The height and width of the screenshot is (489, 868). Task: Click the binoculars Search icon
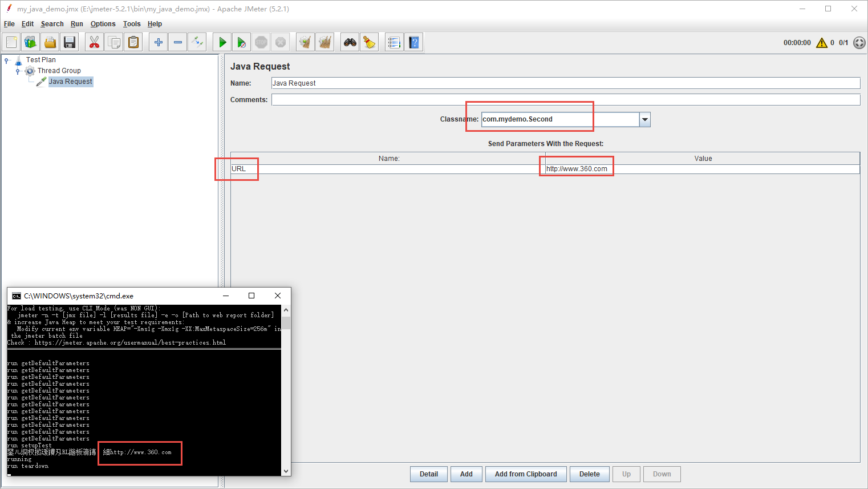pyautogui.click(x=350, y=42)
